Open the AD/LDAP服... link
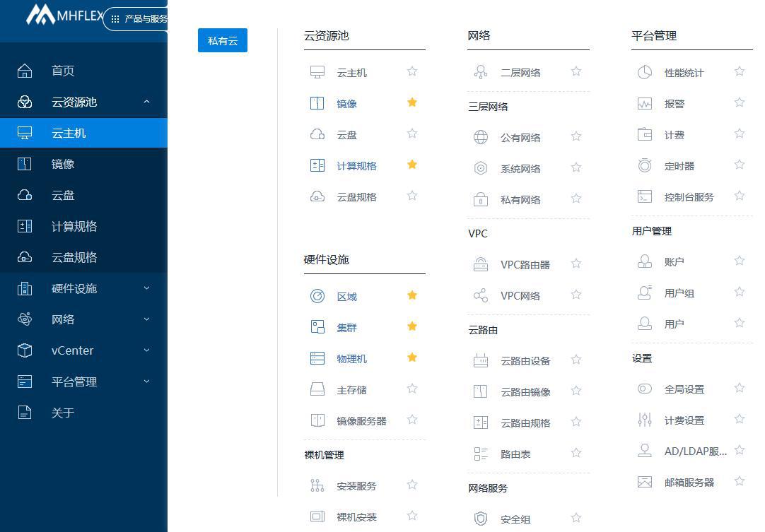This screenshot has height=532, width=765. coord(696,451)
